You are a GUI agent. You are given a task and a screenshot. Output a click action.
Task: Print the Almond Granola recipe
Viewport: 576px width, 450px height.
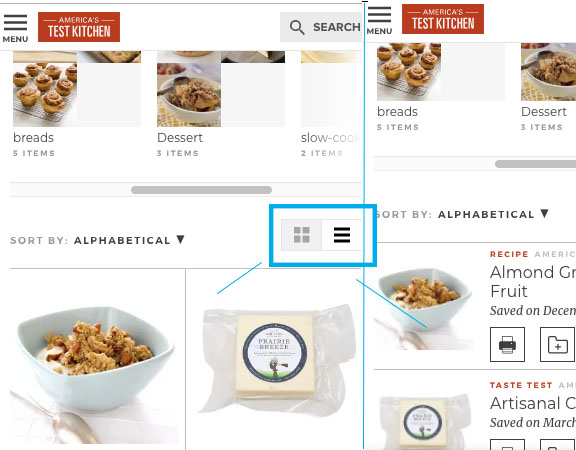[507, 345]
